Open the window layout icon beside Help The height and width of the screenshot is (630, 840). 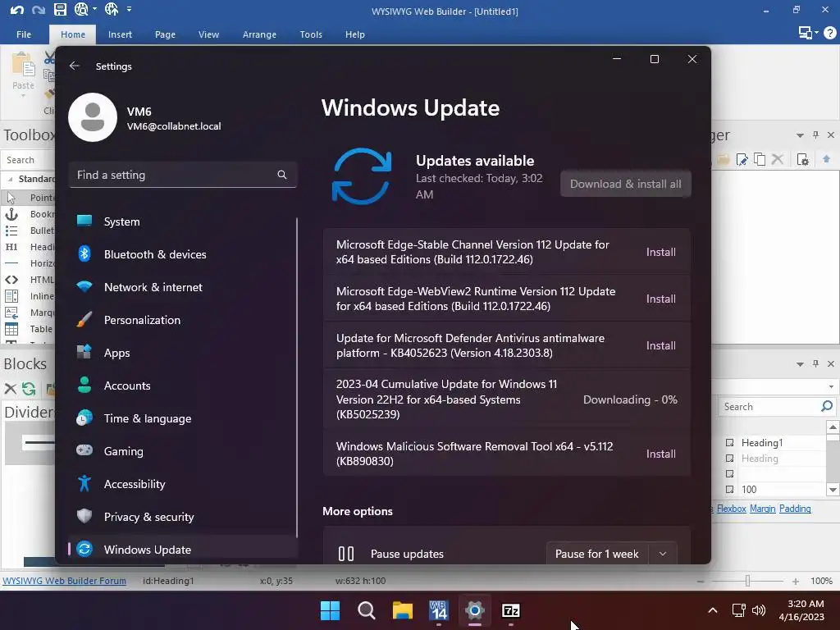click(x=806, y=33)
